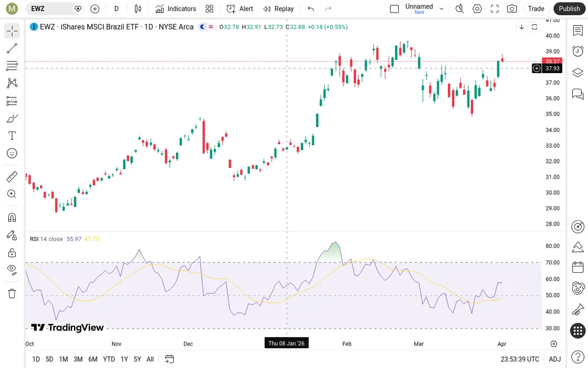
Task: Hide all drawings with eye icon
Action: click(12, 269)
